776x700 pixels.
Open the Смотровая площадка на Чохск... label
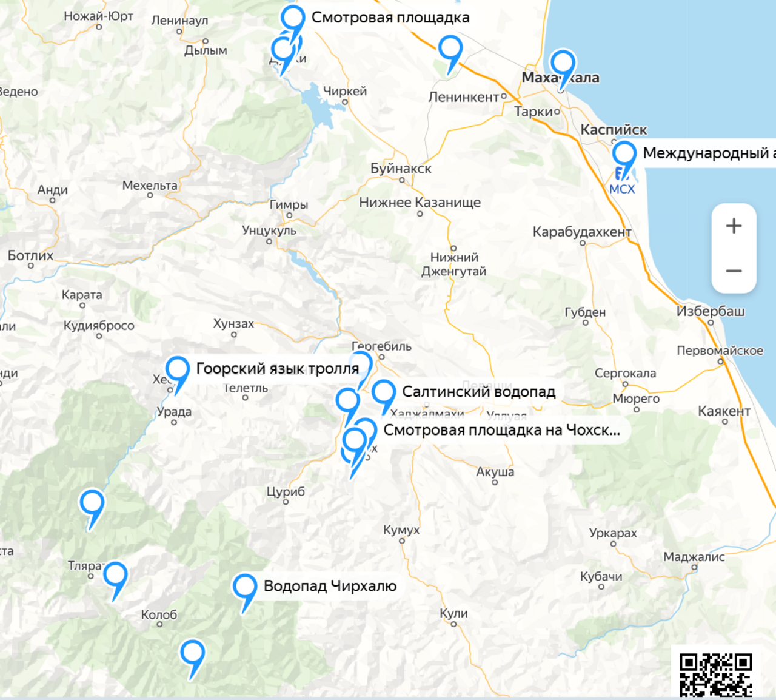(501, 430)
